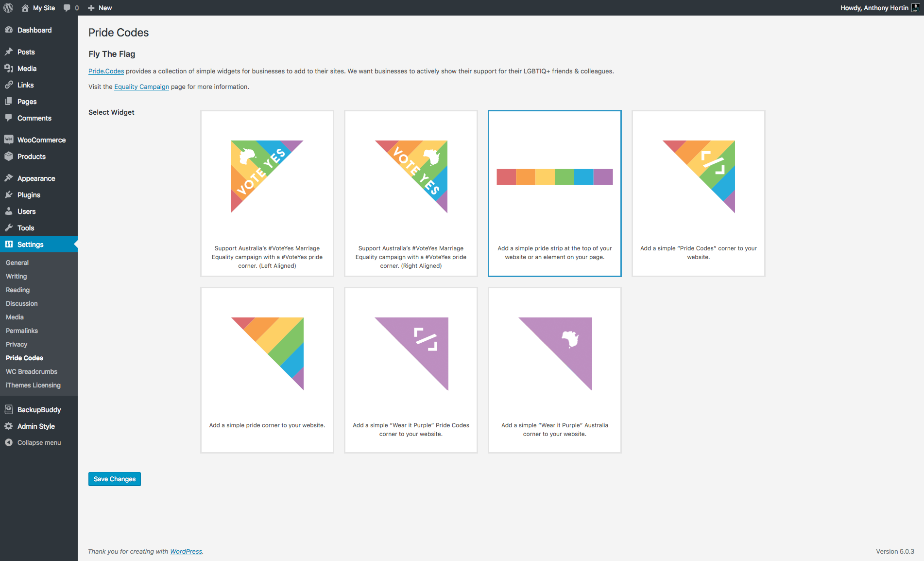Click Save Changes button
Screen dimensions: 924x561
115,479
